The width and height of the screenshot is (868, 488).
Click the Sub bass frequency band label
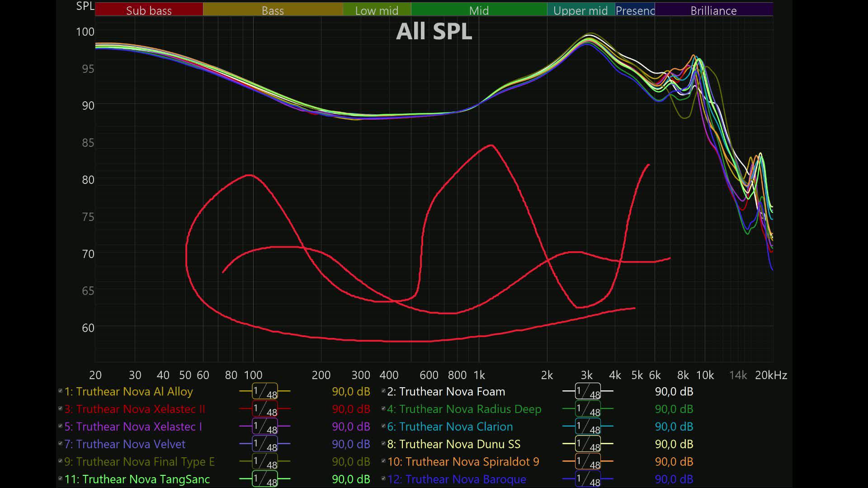coord(149,10)
